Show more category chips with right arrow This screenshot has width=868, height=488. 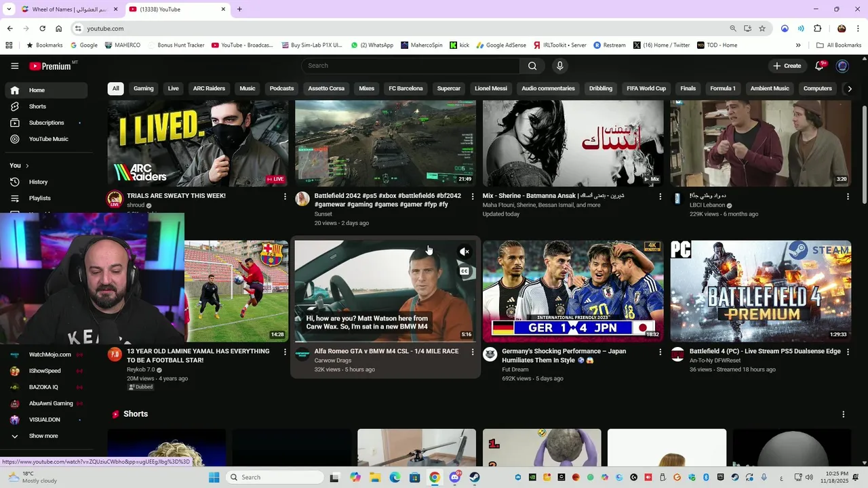click(x=850, y=89)
